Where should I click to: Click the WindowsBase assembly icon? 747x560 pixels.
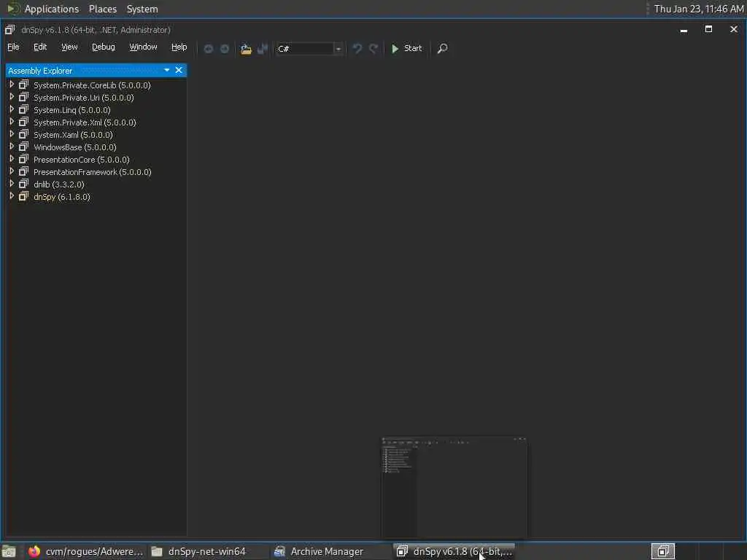(23, 147)
